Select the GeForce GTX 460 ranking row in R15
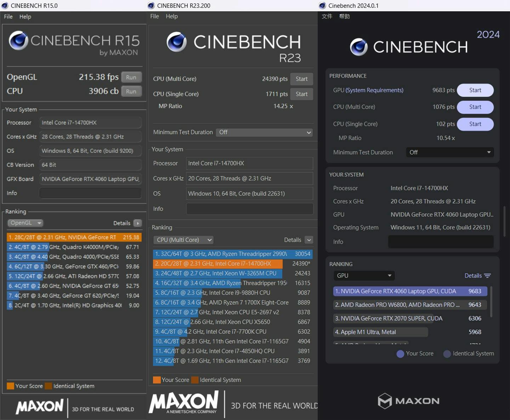The image size is (510, 420). [x=74, y=266]
